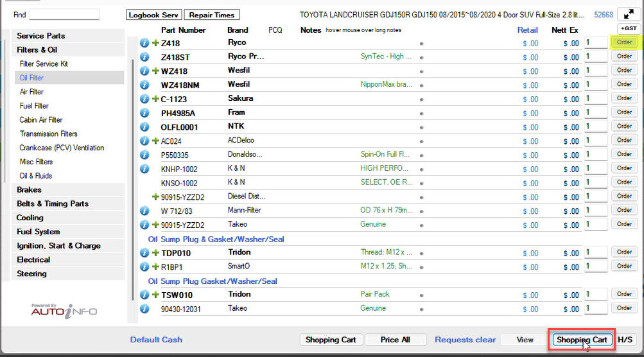Select Oil & Fluids subcategory
This screenshot has width=644, height=357.
coord(36,175)
